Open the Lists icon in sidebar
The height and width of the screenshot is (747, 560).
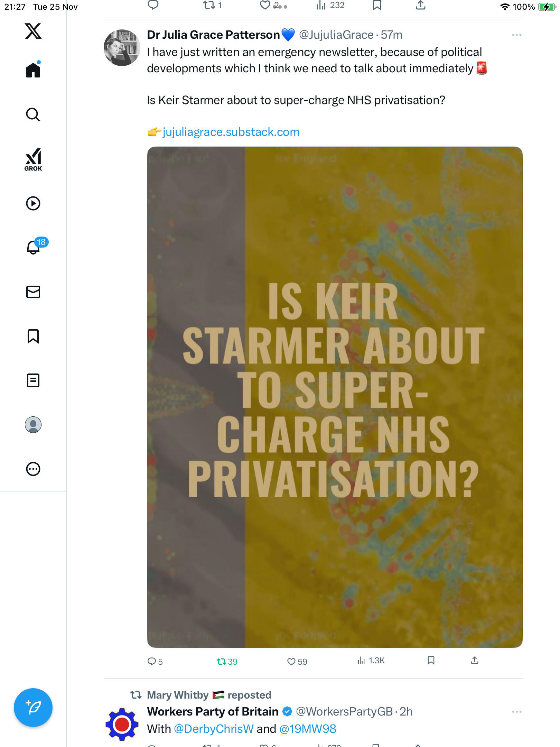point(33,380)
